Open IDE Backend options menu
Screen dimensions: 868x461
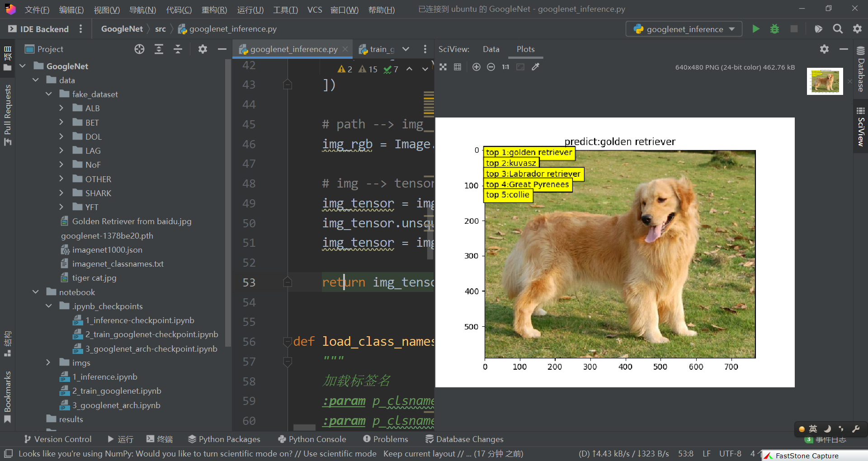[x=80, y=29]
